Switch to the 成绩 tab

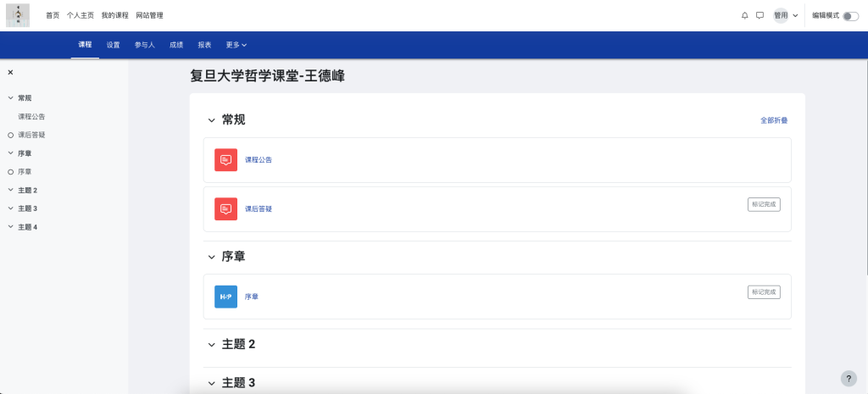(x=176, y=45)
